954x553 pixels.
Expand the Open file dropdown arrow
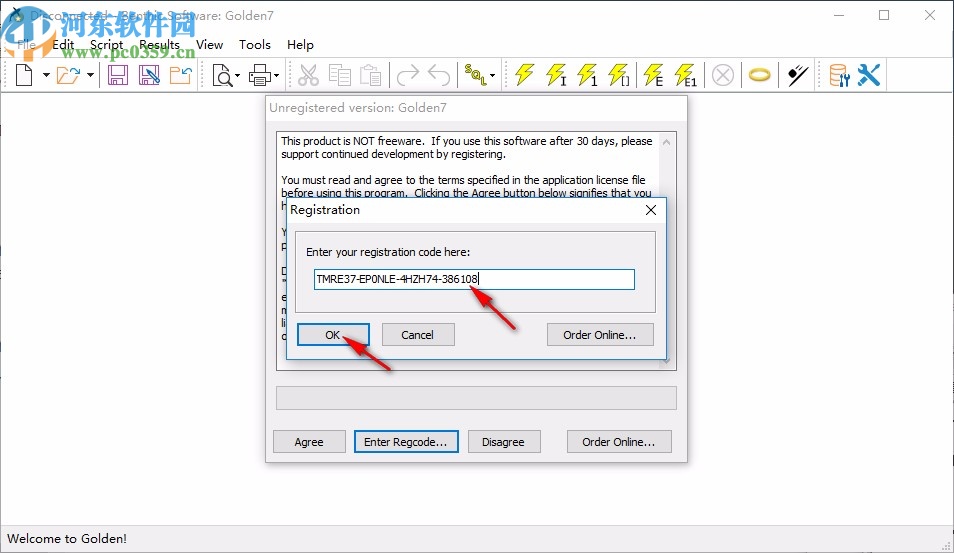pos(90,75)
